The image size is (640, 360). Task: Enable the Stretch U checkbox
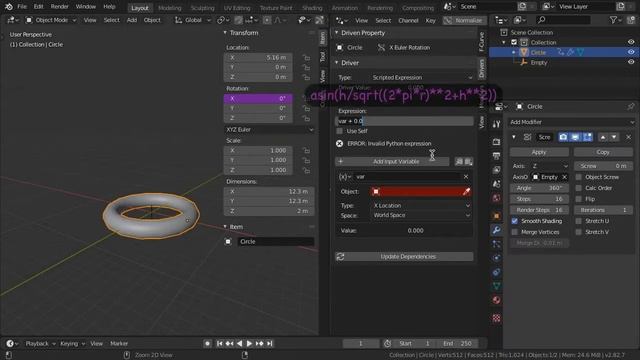tap(579, 221)
